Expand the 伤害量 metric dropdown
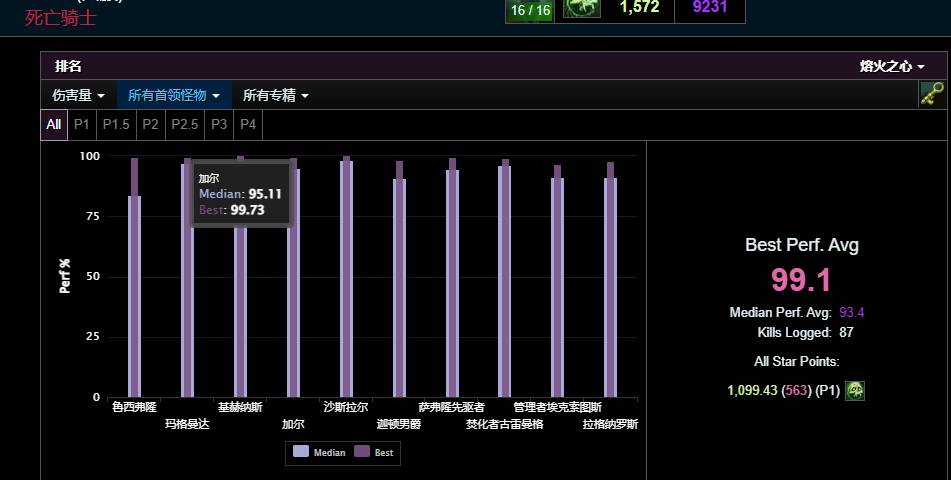Viewport: 951px width, 480px height. pos(78,95)
